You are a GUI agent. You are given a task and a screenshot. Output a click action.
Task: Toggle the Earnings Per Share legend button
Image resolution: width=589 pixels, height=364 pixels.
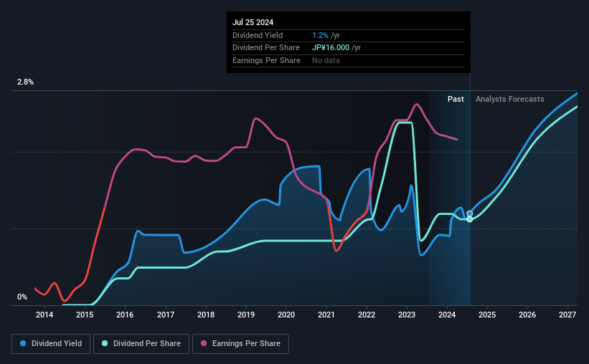point(240,344)
